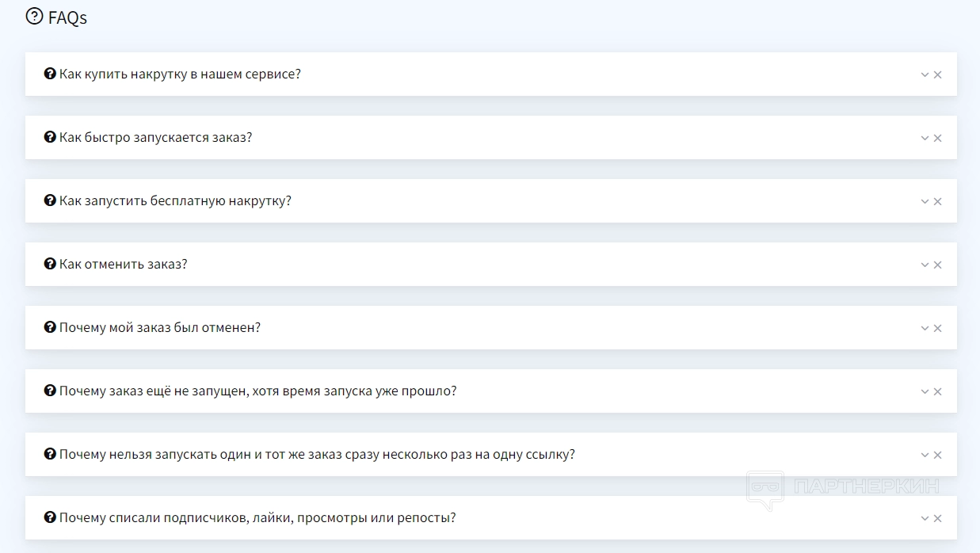Dismiss the 'Как отменить заказ?' card
Screen dimensions: 980x553
[x=938, y=265]
